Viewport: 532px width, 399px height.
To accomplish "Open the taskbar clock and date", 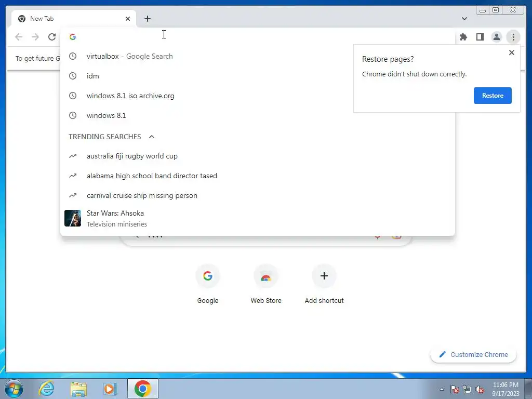I will tap(506, 389).
